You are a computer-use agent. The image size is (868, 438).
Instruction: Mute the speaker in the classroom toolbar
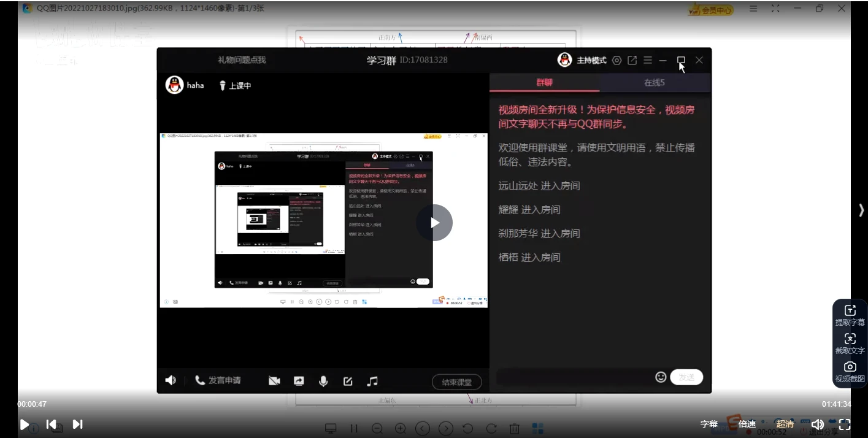tap(171, 380)
